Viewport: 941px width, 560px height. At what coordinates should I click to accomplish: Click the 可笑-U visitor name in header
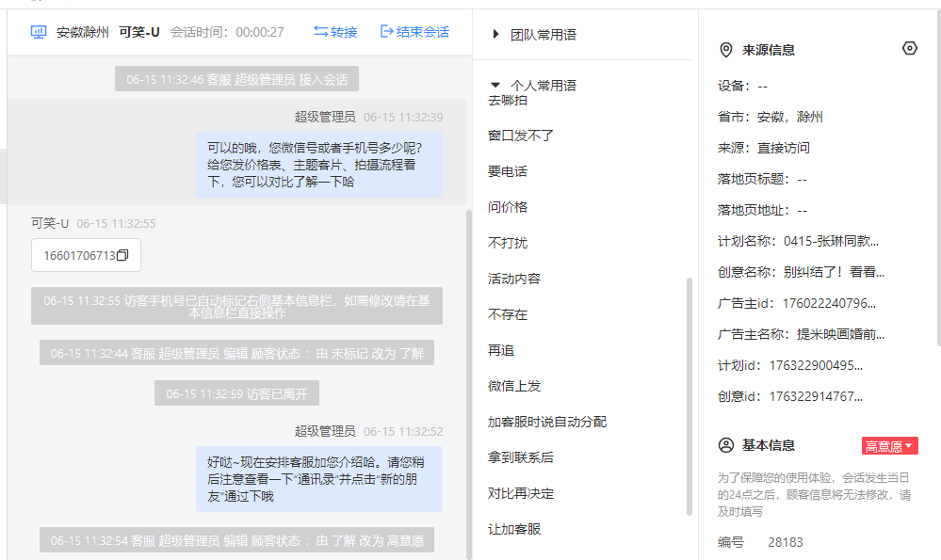[139, 32]
